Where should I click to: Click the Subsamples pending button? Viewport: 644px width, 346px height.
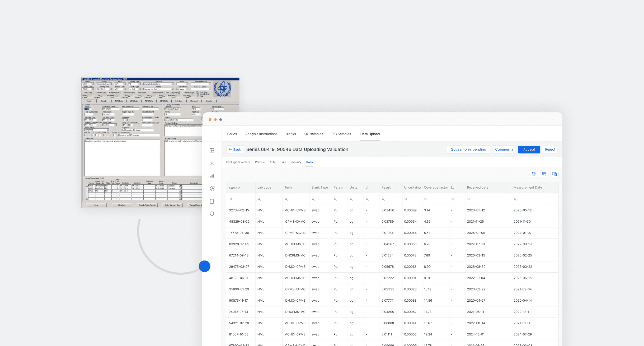click(x=468, y=149)
